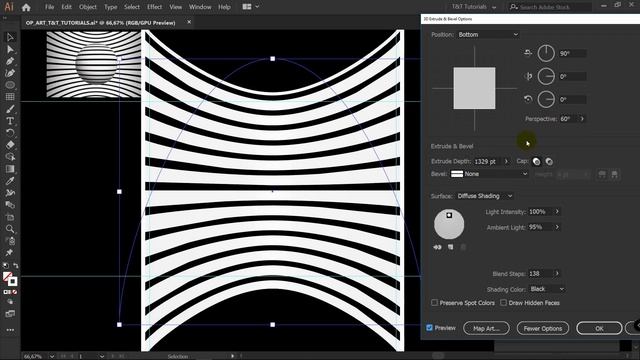Close the OP_ART document tab
This screenshot has width=640, height=360.
[189, 22]
